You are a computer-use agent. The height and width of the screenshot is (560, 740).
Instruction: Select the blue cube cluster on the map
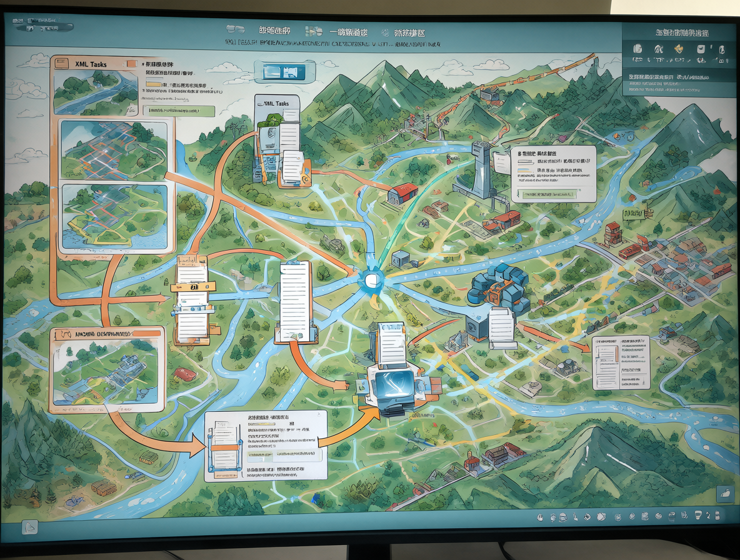pyautogui.click(x=498, y=287)
